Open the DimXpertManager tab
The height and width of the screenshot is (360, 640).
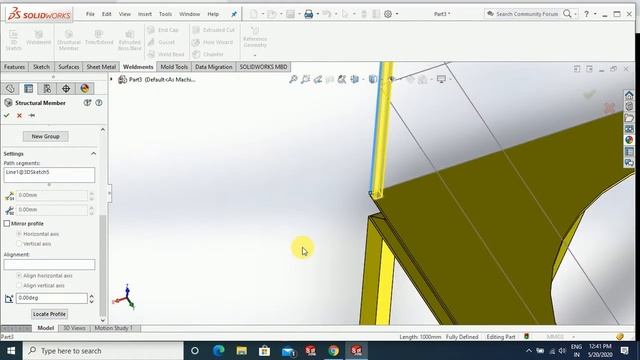tap(66, 89)
